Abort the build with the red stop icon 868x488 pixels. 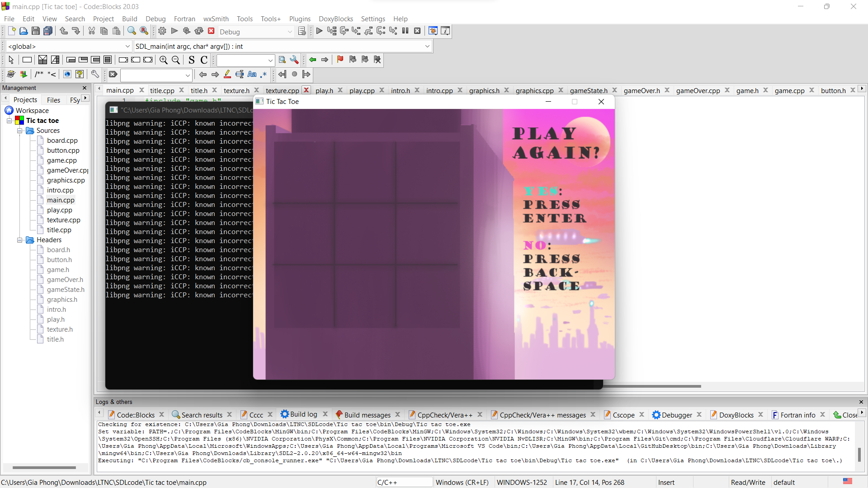pos(211,31)
